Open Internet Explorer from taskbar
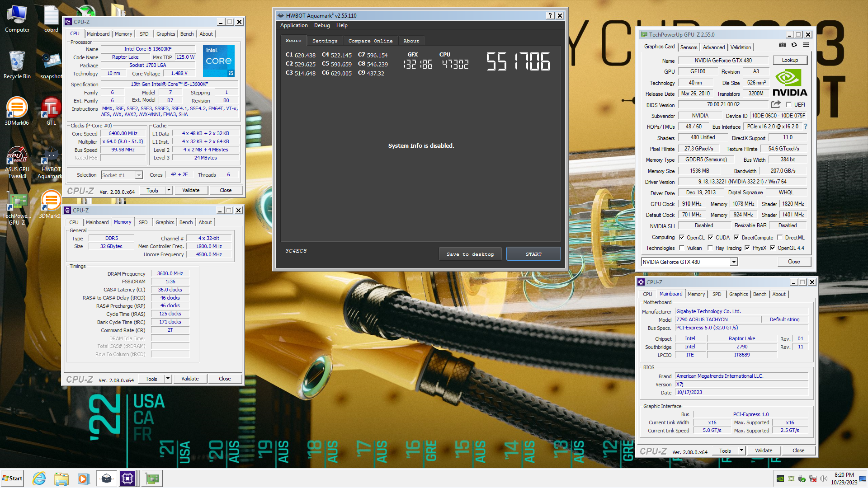868x488 pixels. [39, 479]
